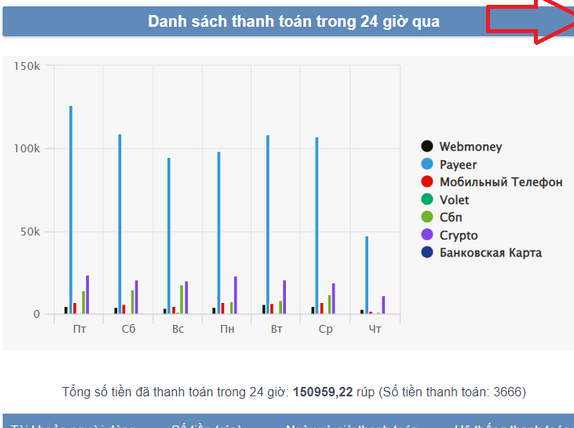The height and width of the screenshot is (428, 574).
Task: Click the Payeer legend label
Action: coord(458,164)
